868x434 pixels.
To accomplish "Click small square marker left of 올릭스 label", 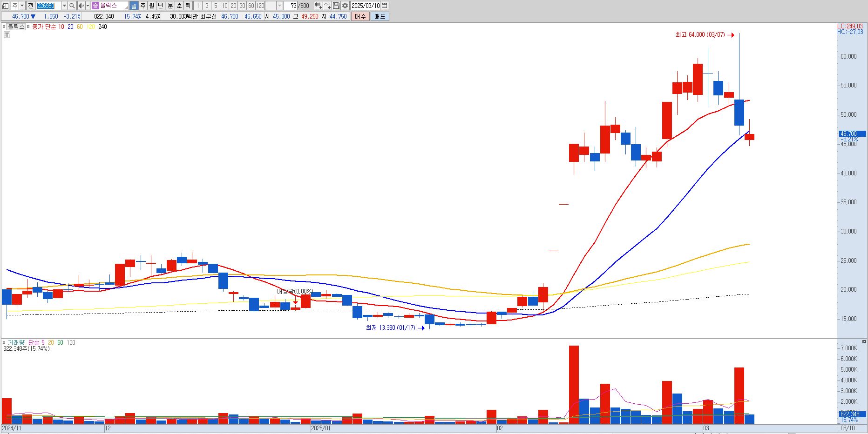I will tap(4, 27).
